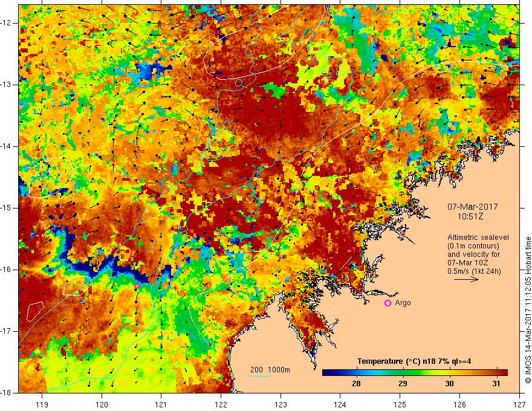Click latitude label -17 on the axis

pyautogui.click(x=7, y=331)
